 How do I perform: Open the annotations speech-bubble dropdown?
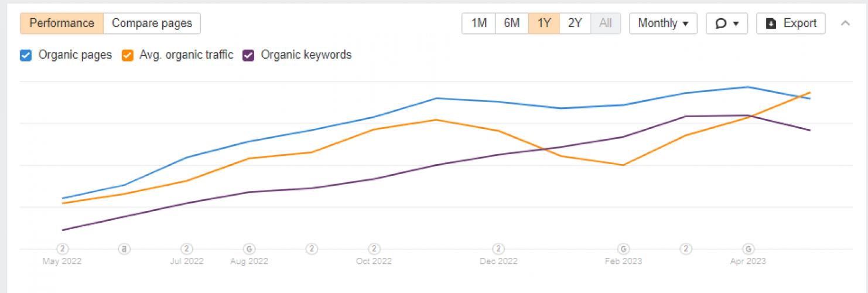click(x=727, y=23)
